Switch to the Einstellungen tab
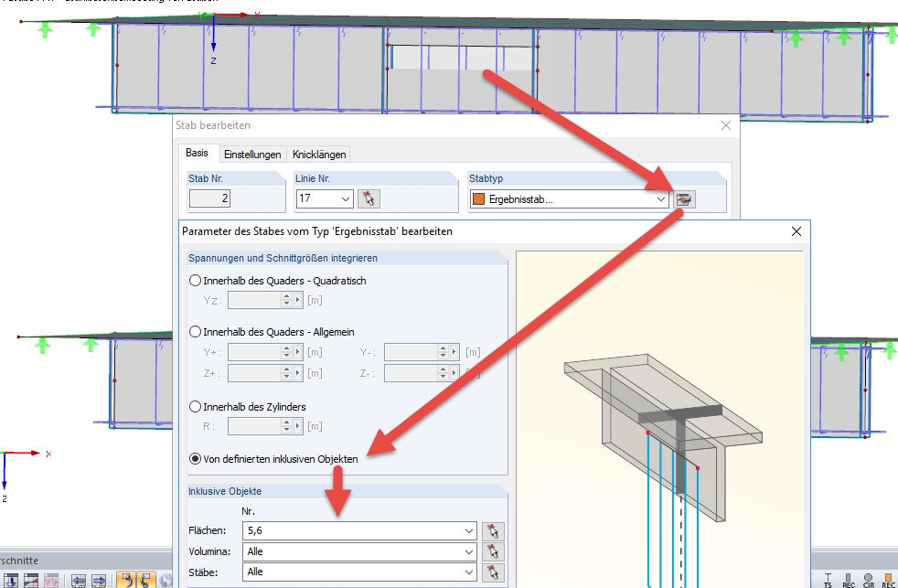 point(252,155)
